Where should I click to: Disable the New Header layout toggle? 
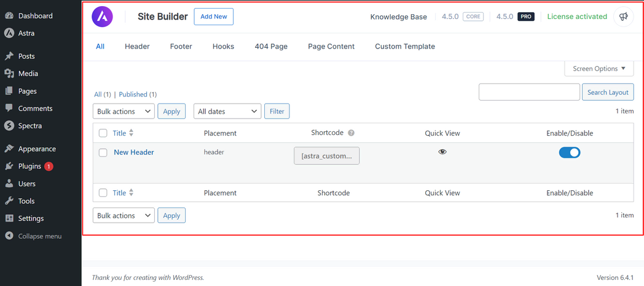pos(569,152)
